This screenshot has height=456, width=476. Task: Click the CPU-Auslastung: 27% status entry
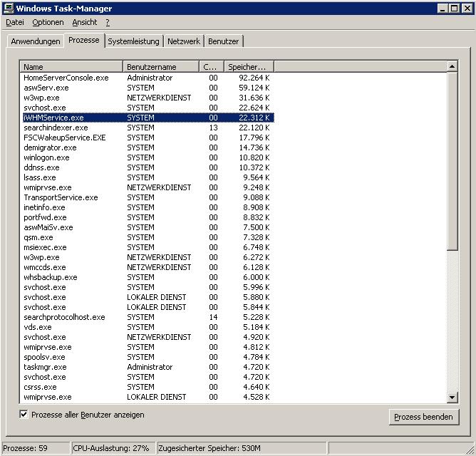[113, 448]
